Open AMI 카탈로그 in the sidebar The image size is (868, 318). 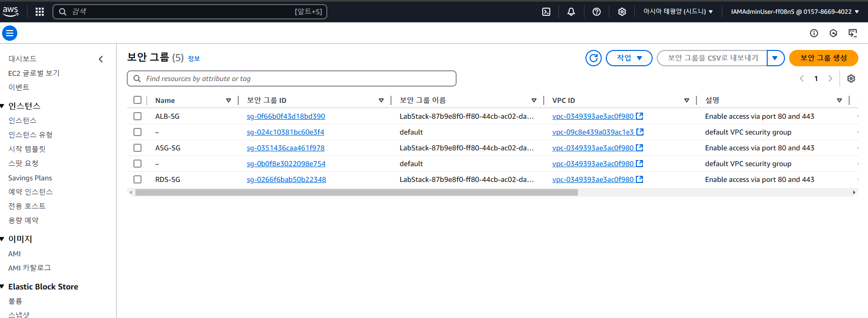(x=30, y=268)
